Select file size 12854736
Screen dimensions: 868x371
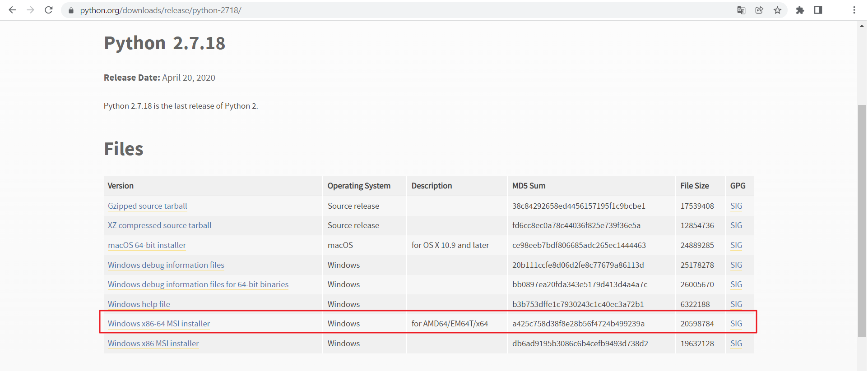pyautogui.click(x=697, y=225)
